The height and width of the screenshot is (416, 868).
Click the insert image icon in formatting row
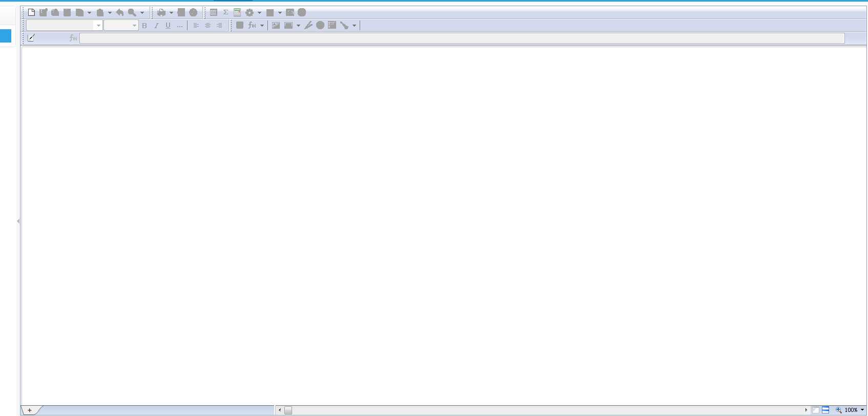[x=276, y=26]
